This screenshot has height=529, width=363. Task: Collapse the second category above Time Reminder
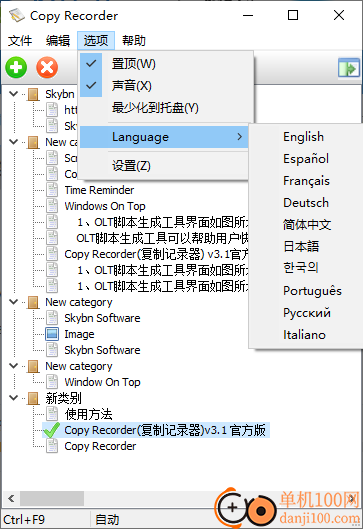tap(13, 142)
